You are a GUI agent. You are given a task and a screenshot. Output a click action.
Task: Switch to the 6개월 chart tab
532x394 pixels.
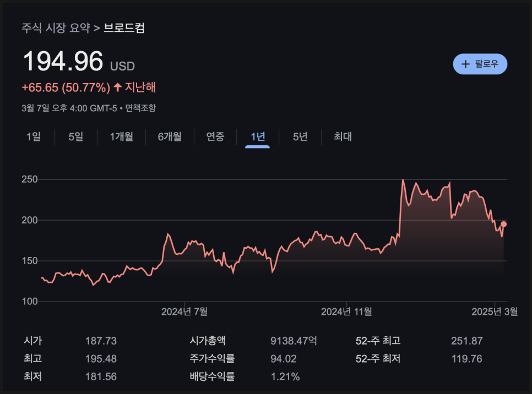[x=170, y=136]
